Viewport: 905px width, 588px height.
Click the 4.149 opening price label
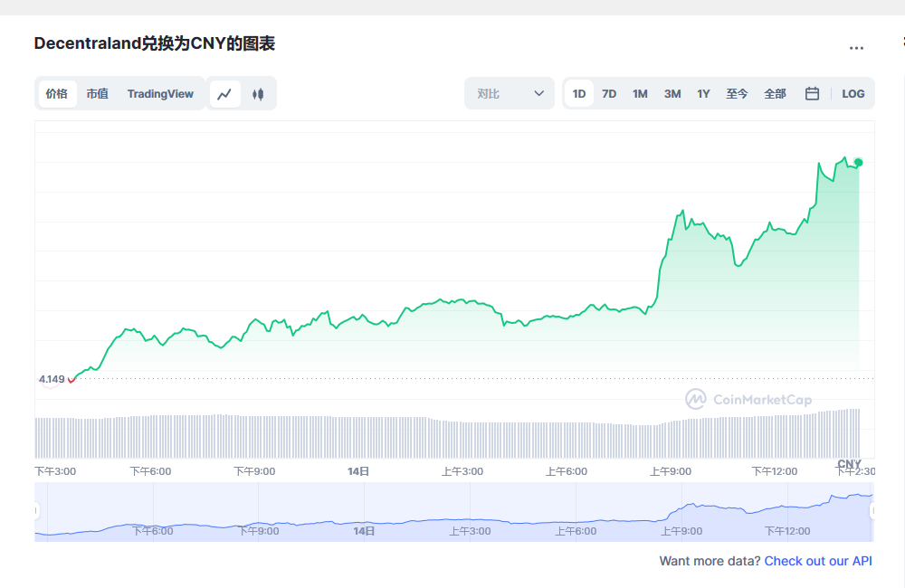tap(52, 379)
